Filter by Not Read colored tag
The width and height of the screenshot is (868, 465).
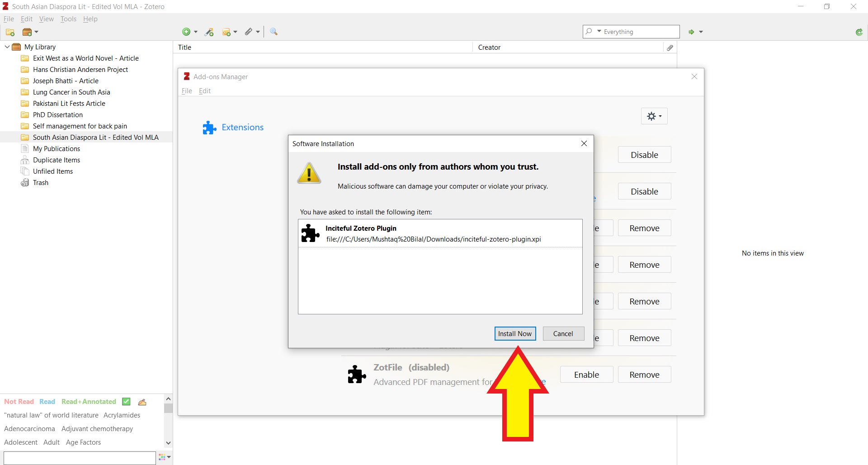(x=19, y=402)
